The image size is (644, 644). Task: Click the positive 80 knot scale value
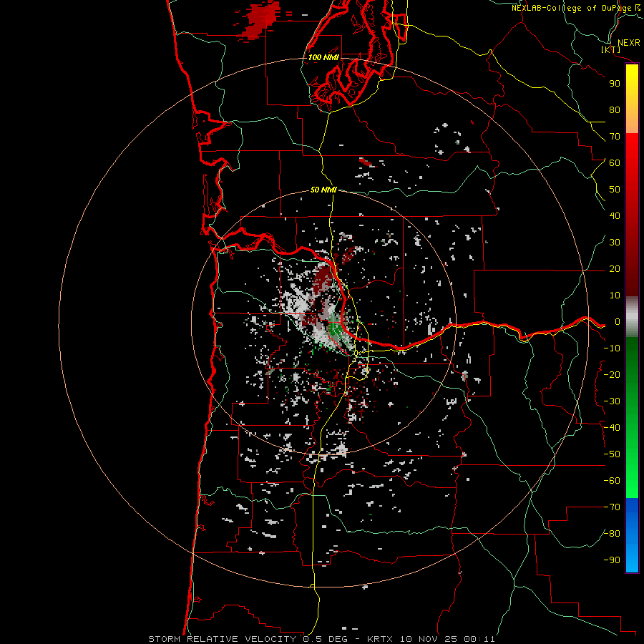tap(615, 109)
